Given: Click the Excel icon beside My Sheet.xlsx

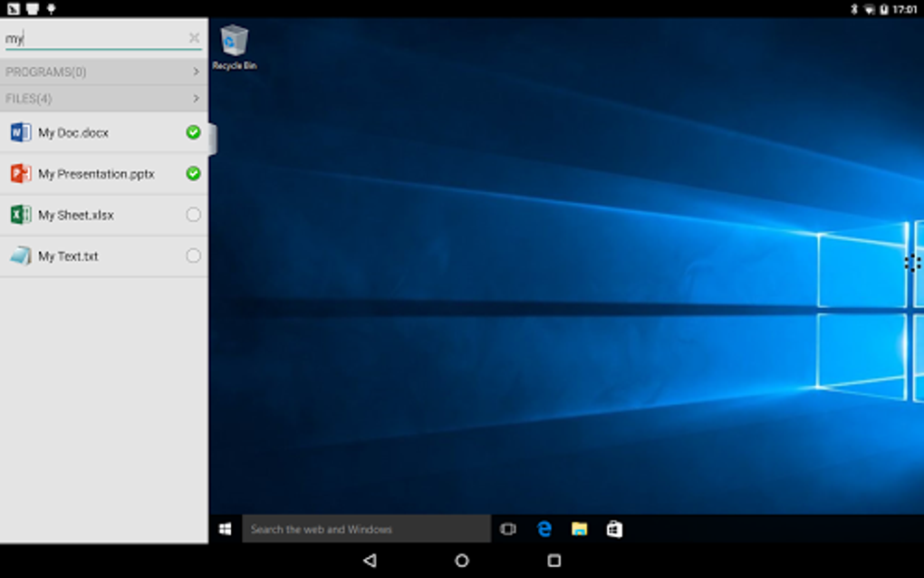Looking at the screenshot, I should point(20,215).
